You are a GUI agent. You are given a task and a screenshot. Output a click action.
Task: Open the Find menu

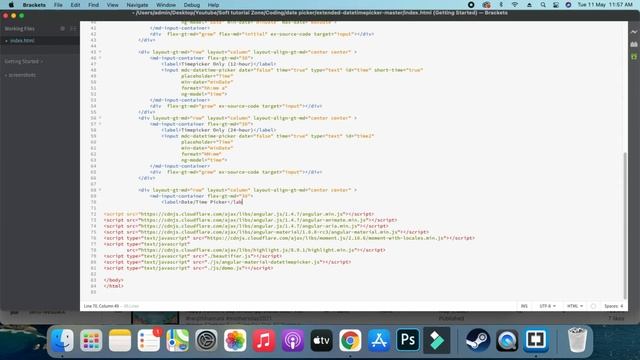point(93,5)
